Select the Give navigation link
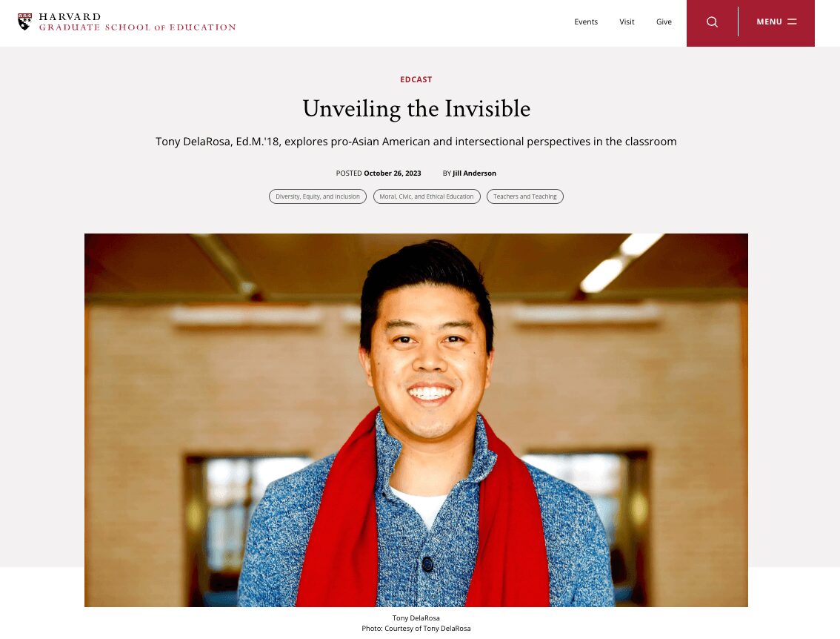The width and height of the screenshot is (840, 639). pyautogui.click(x=664, y=22)
